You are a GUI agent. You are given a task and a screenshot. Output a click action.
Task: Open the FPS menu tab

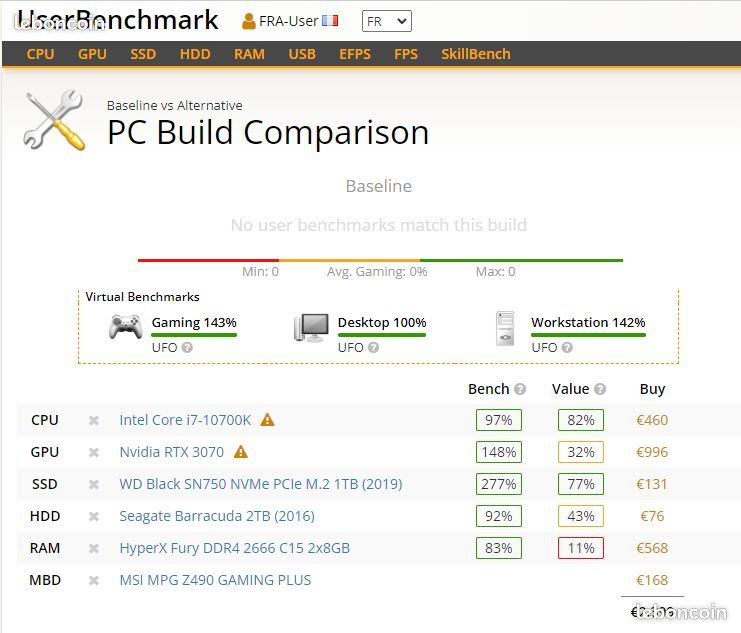[x=406, y=54]
